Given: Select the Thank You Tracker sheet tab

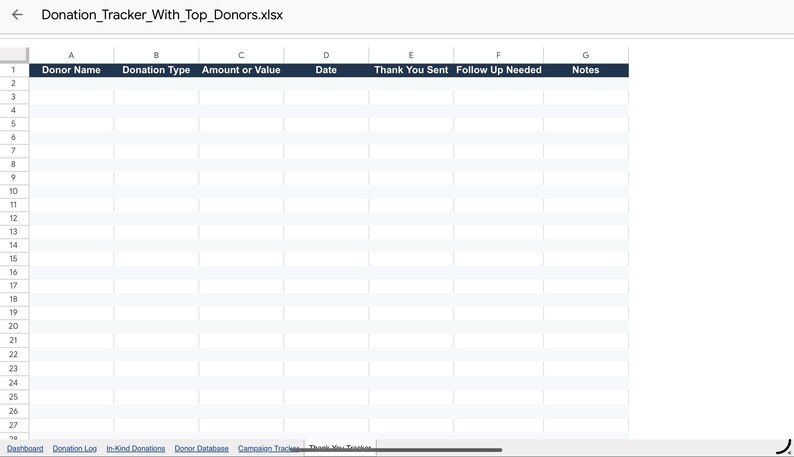Looking at the screenshot, I should coord(340,447).
